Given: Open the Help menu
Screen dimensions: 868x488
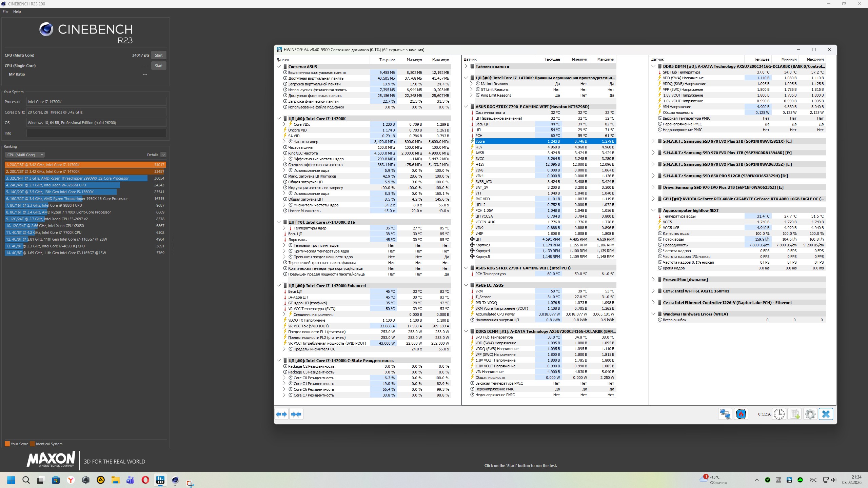Looking at the screenshot, I should tap(17, 12).
